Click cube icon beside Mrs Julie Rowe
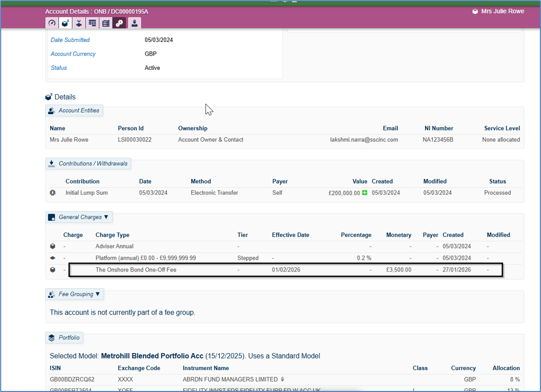This screenshot has height=392, width=541. 475,11
